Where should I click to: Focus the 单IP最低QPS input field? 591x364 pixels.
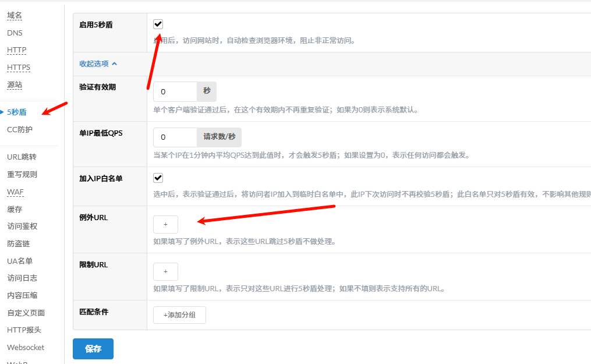175,137
